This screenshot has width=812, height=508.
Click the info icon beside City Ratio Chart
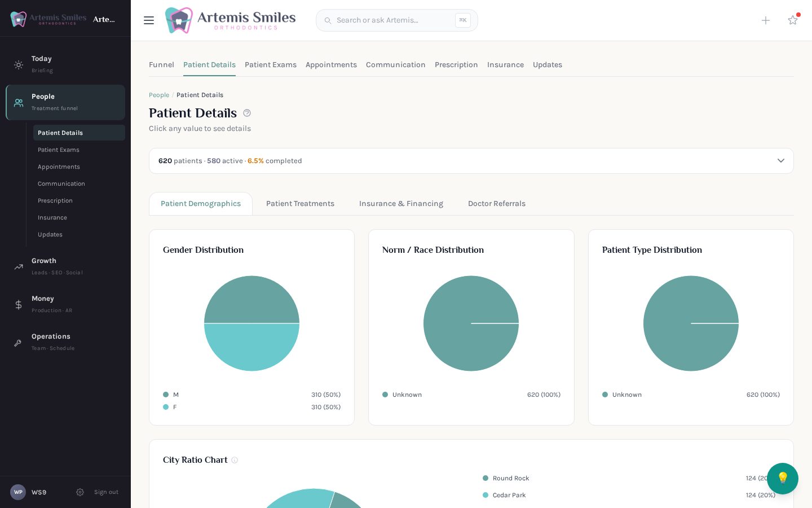pyautogui.click(x=235, y=460)
